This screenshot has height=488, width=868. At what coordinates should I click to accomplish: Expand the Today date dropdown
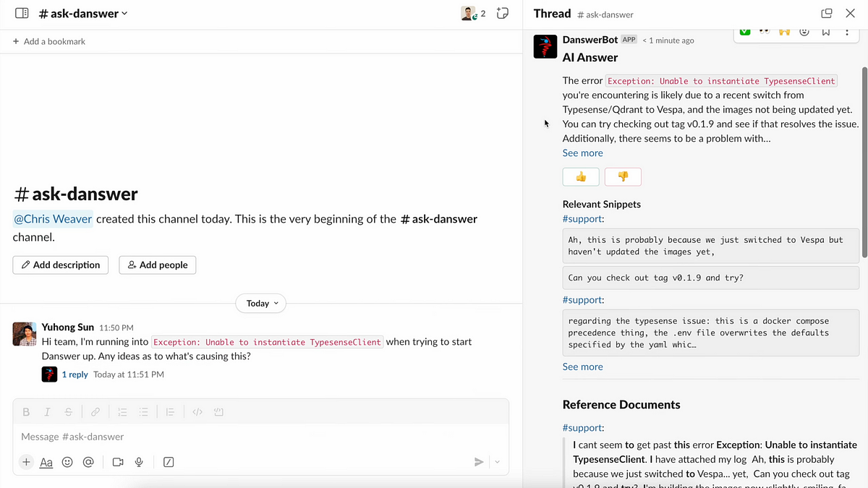pyautogui.click(x=261, y=304)
